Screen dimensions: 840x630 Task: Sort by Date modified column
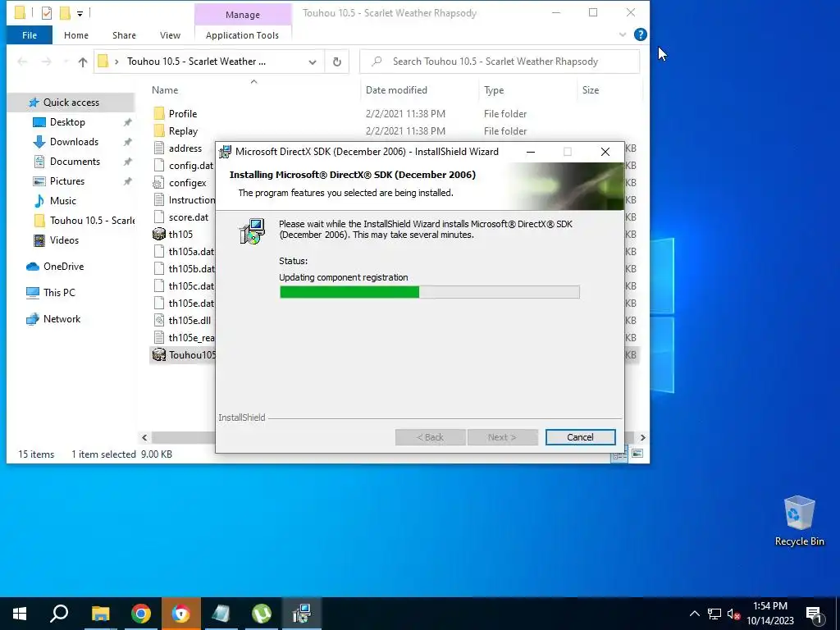point(396,90)
